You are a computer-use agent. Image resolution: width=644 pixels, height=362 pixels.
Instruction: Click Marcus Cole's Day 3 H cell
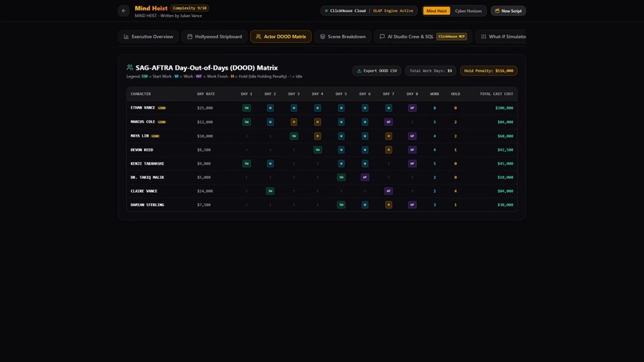pos(294,122)
